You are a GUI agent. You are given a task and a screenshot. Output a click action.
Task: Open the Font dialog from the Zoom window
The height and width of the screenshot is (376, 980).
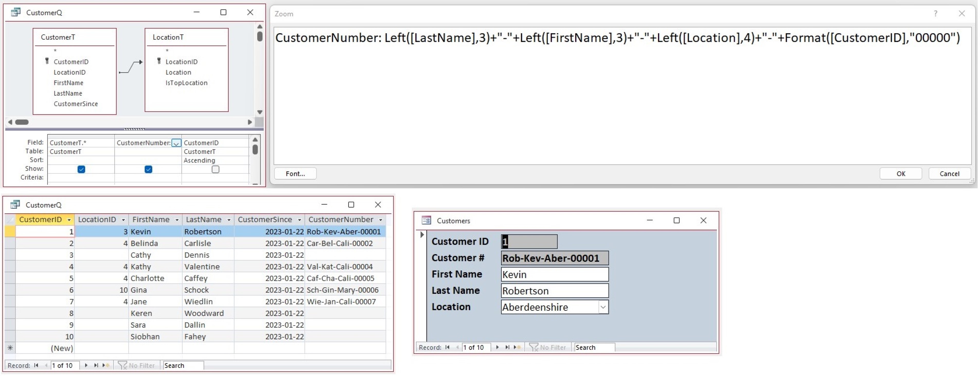(x=295, y=173)
